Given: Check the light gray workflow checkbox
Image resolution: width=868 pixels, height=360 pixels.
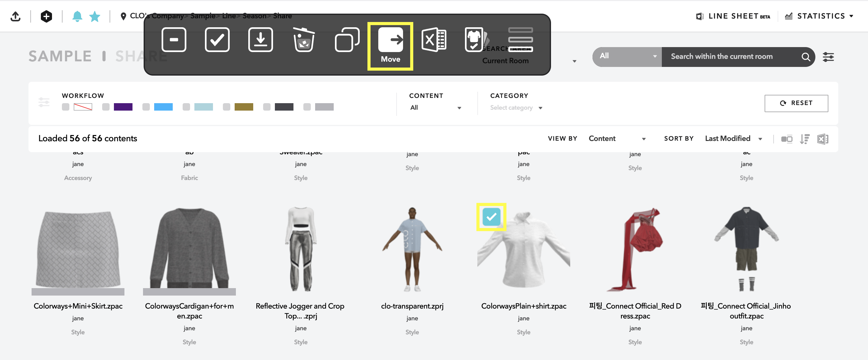Looking at the screenshot, I should [307, 107].
